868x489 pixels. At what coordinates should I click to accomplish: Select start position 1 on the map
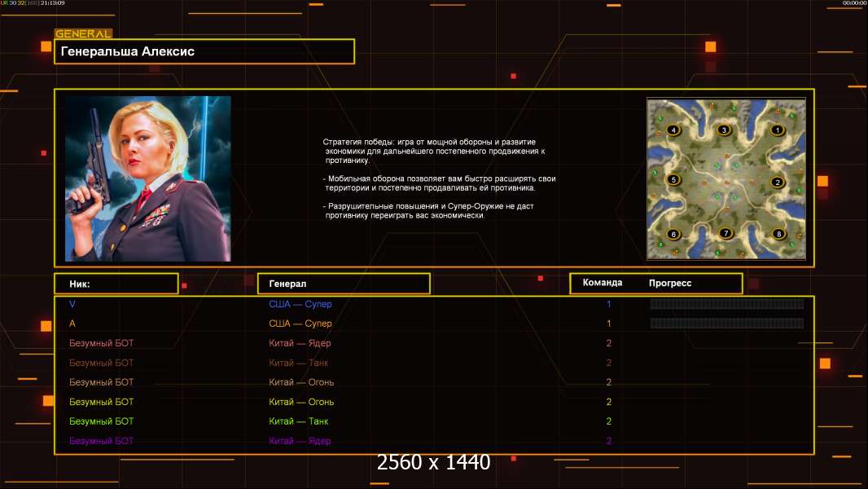(x=778, y=130)
